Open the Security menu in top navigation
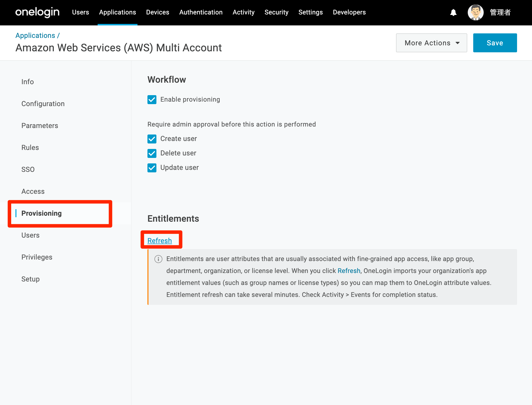Screen dimensions: 532x405 pyautogui.click(x=276, y=12)
